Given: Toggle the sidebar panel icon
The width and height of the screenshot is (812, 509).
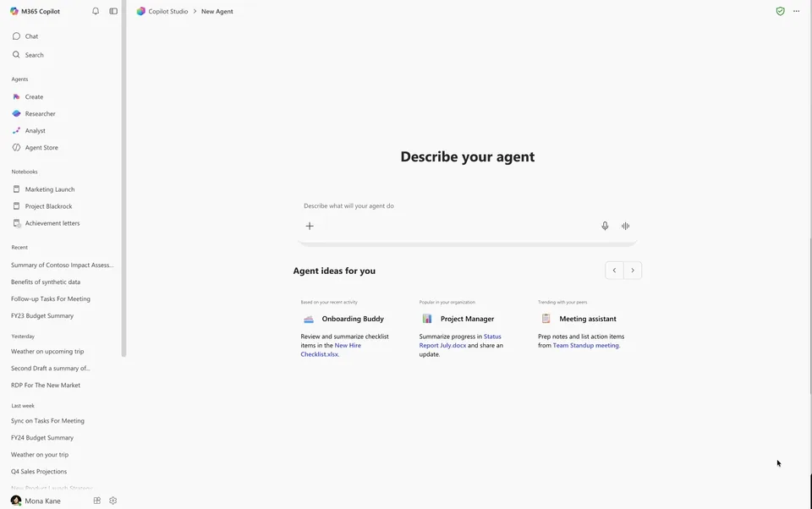Looking at the screenshot, I should pyautogui.click(x=113, y=11).
